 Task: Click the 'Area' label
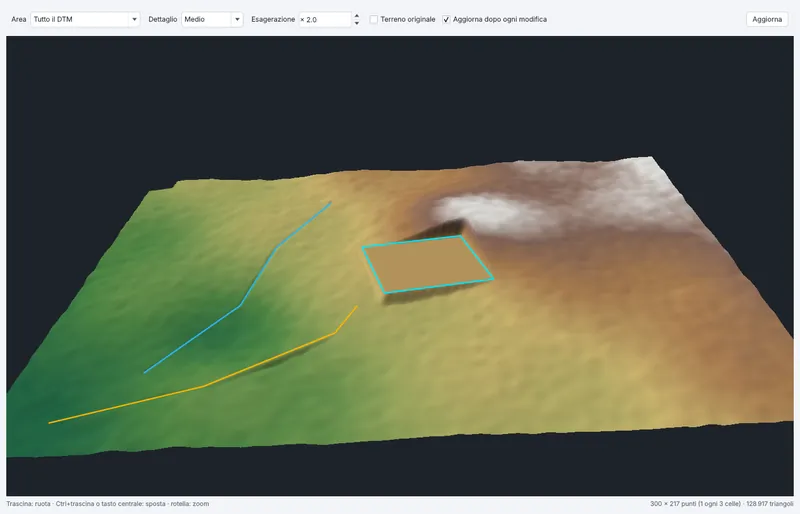coord(18,19)
